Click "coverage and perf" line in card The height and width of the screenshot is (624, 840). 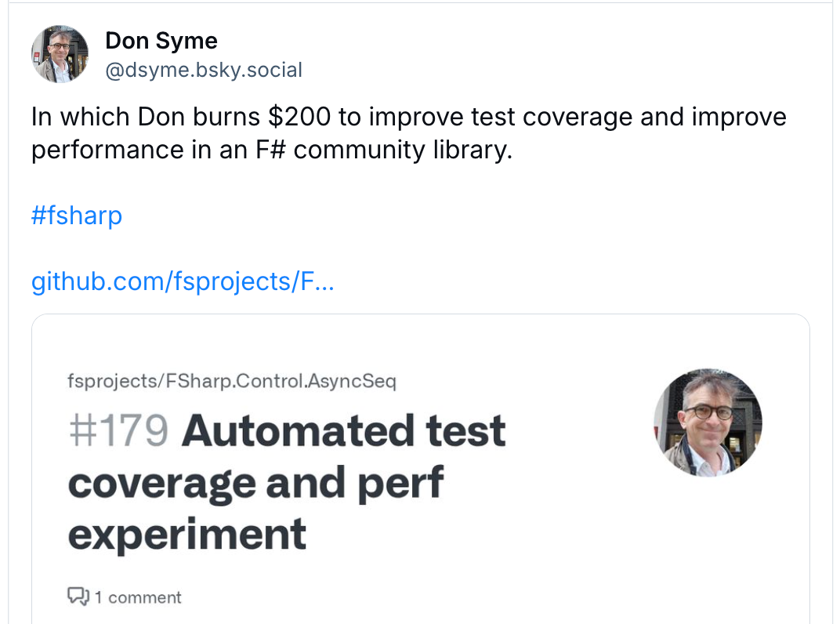coord(255,482)
